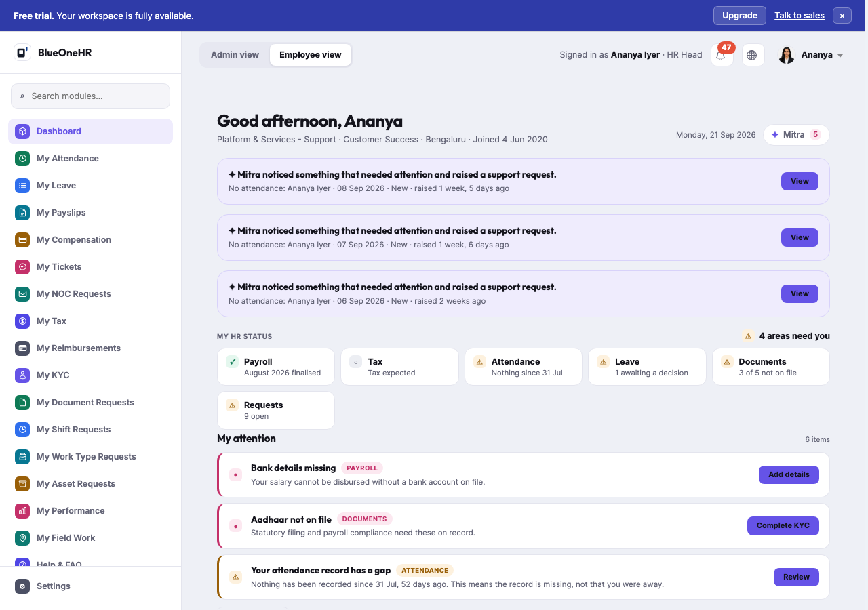Click the My Field Work location pin icon
This screenshot has width=868, height=610.
pos(22,538)
